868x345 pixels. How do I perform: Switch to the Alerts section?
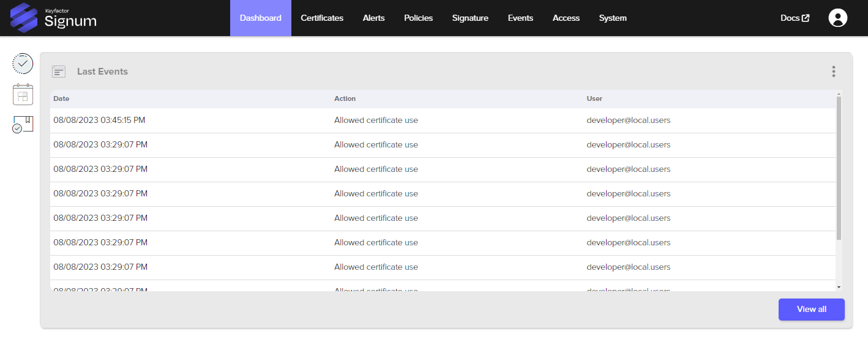click(x=373, y=18)
